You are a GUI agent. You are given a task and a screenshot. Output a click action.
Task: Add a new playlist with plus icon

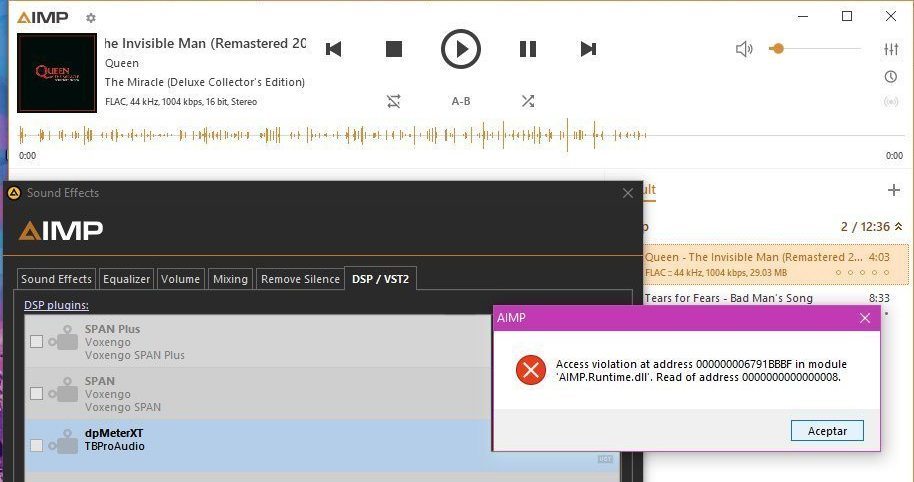point(894,190)
